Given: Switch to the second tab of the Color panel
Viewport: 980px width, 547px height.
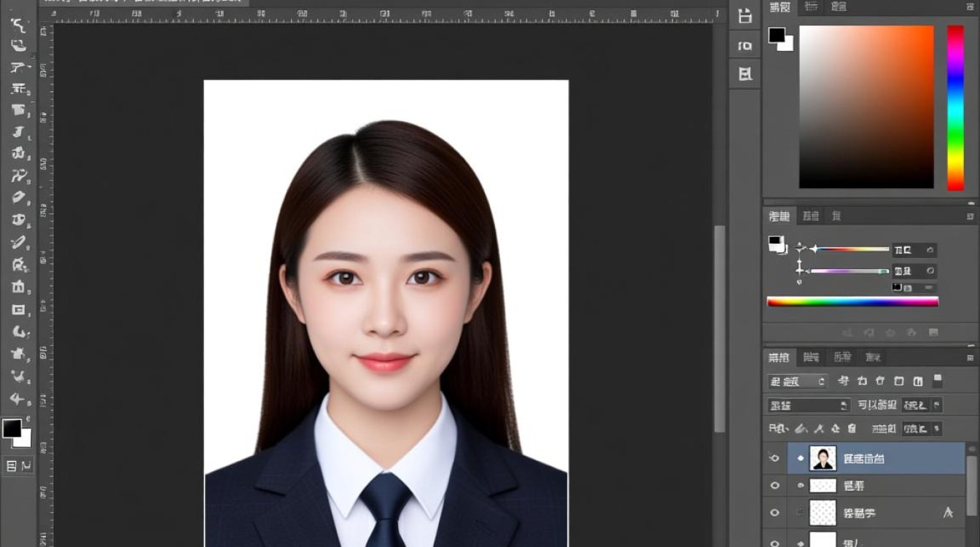Looking at the screenshot, I should click(810, 7).
